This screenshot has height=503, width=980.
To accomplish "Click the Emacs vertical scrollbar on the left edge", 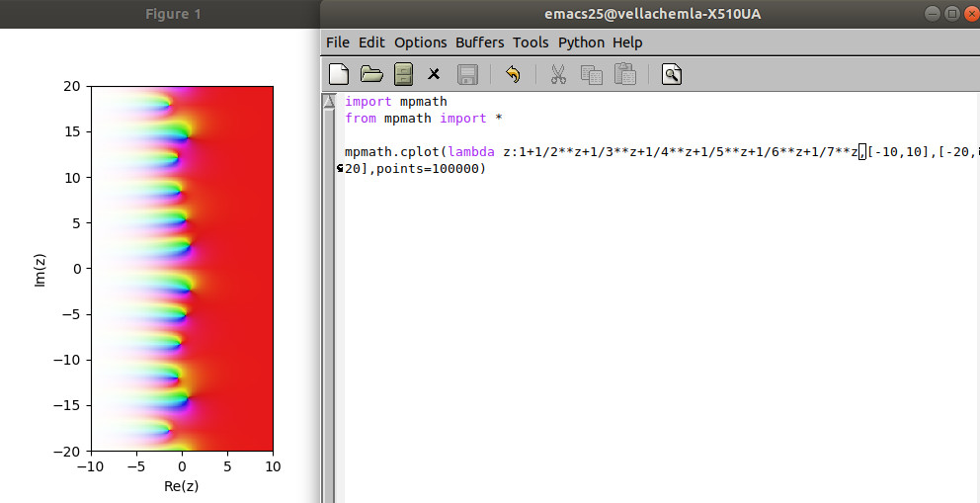I will click(329, 296).
